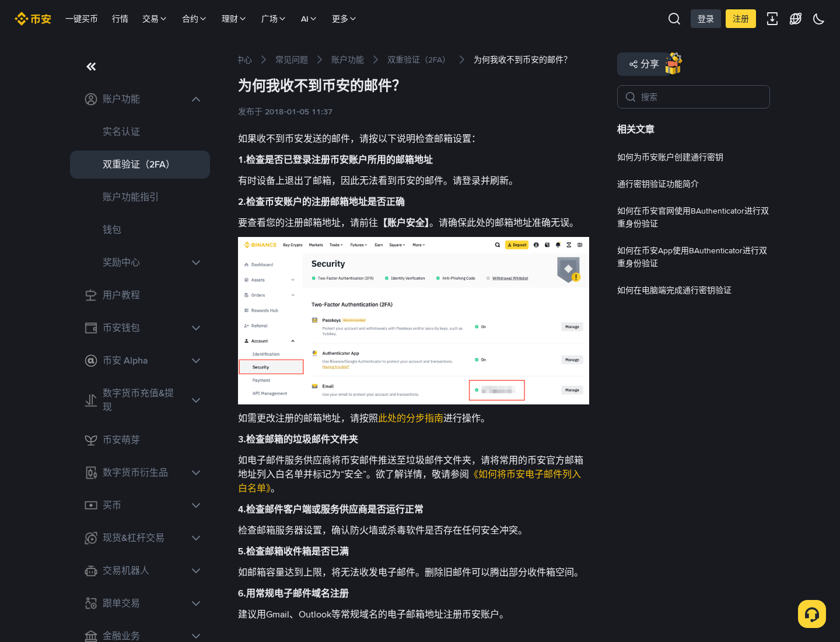Open the language globe selector icon
The height and width of the screenshot is (642, 840).
point(796,19)
